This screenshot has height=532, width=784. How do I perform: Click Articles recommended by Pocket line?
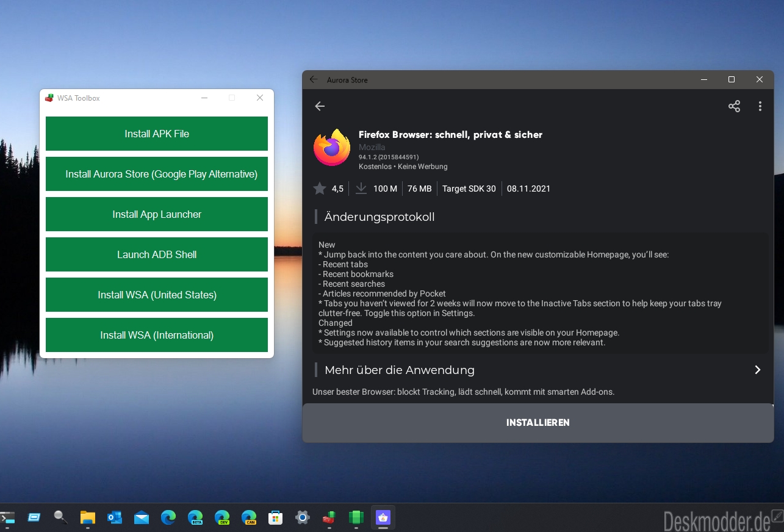[382, 293]
